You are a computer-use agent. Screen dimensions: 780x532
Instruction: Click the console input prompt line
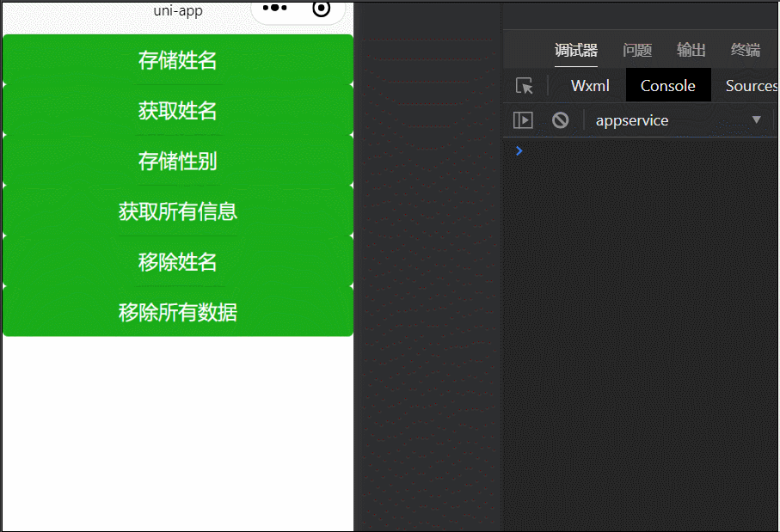tap(602, 150)
